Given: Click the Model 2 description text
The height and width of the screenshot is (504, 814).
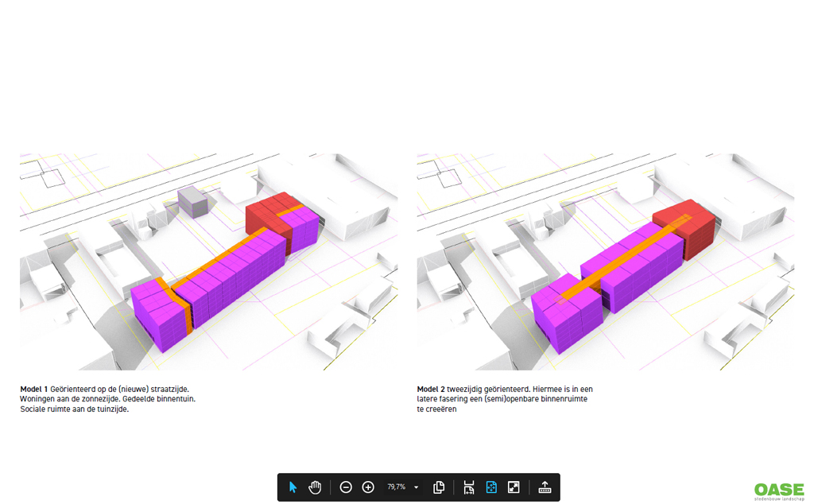Looking at the screenshot, I should (x=504, y=399).
